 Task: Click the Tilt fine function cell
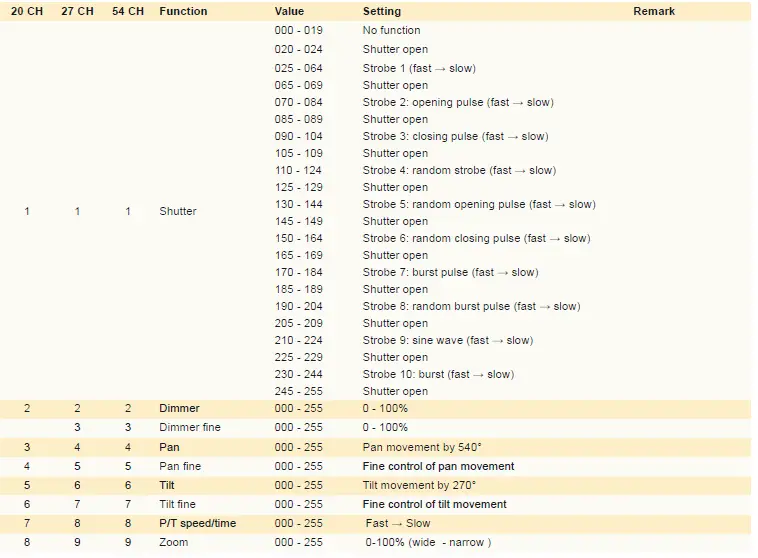(177, 504)
